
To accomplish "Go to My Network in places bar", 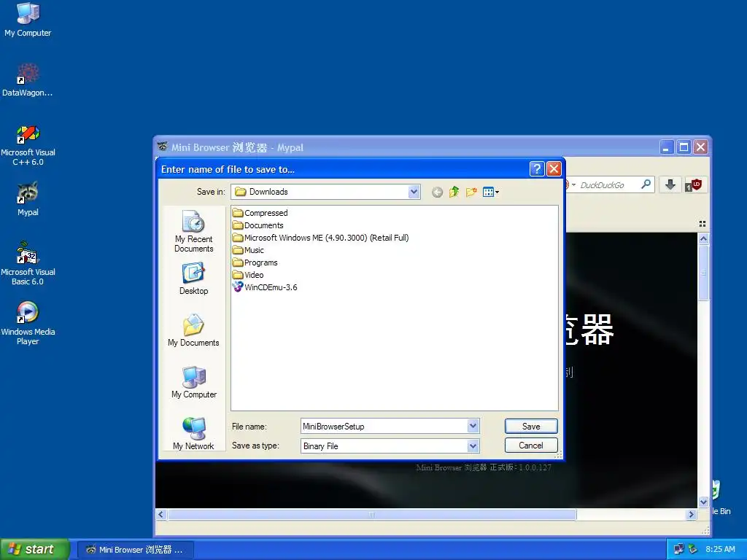I will click(x=193, y=433).
